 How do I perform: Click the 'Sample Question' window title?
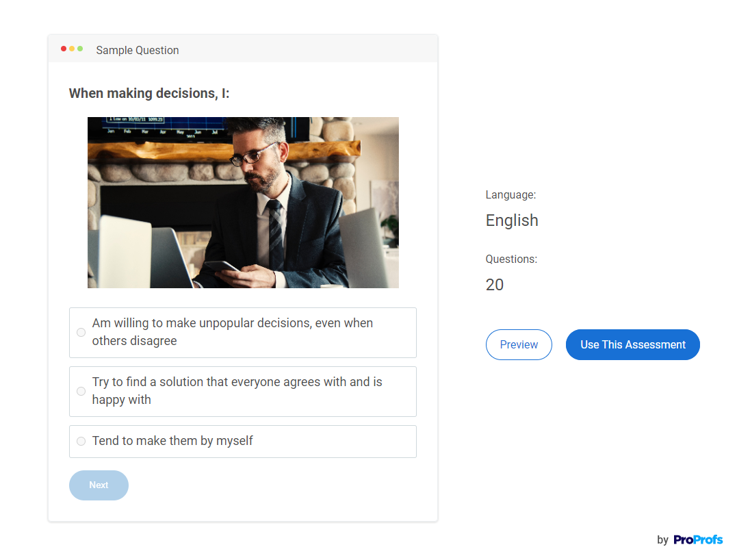click(138, 50)
